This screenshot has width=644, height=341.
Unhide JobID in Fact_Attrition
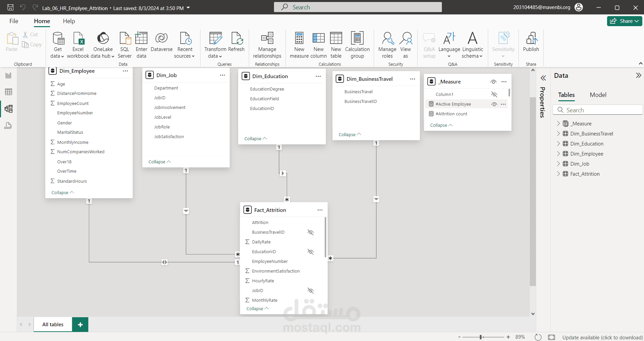pos(311,290)
